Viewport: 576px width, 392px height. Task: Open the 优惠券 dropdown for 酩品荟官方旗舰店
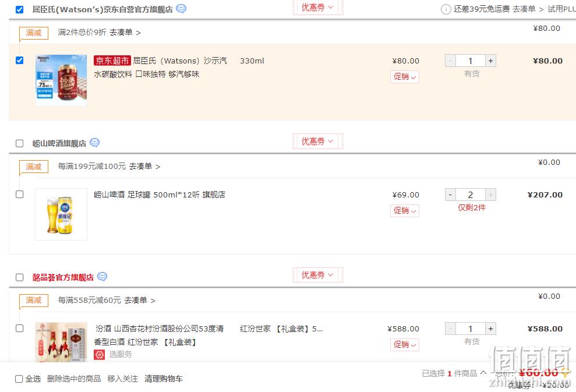[318, 275]
